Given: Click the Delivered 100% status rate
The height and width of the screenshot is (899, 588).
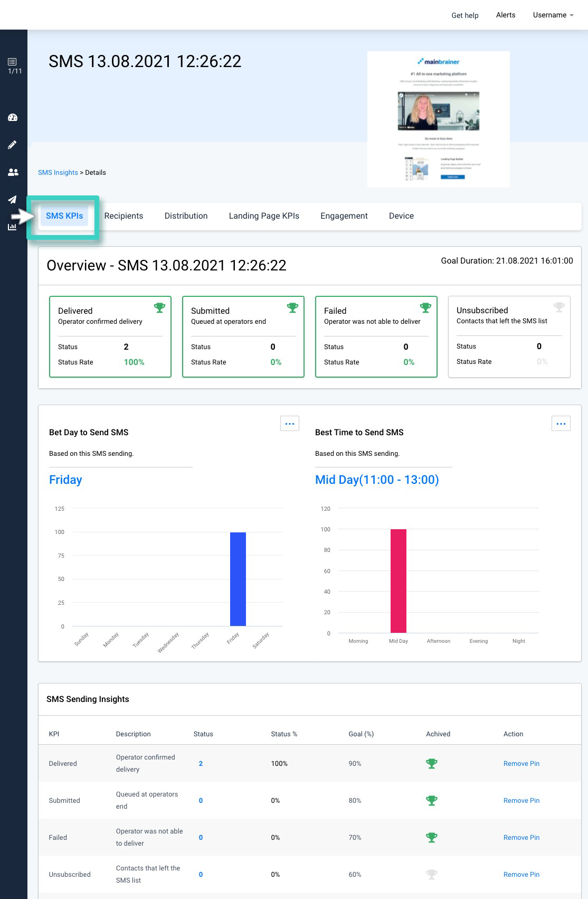Looking at the screenshot, I should (x=134, y=362).
